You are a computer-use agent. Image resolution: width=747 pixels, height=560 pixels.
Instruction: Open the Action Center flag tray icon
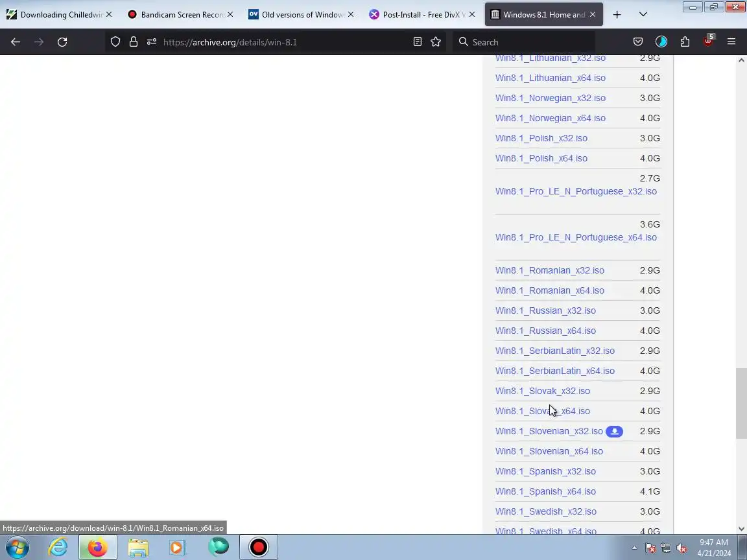pos(650,548)
